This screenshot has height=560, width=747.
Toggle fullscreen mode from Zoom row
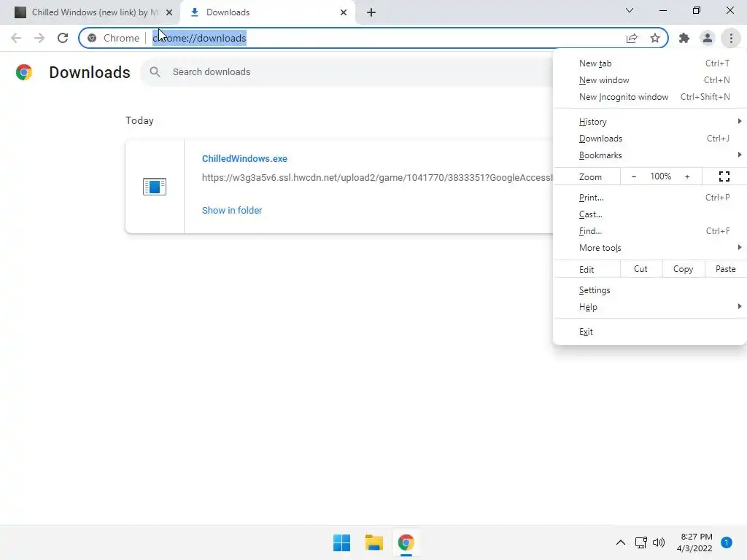tap(724, 176)
